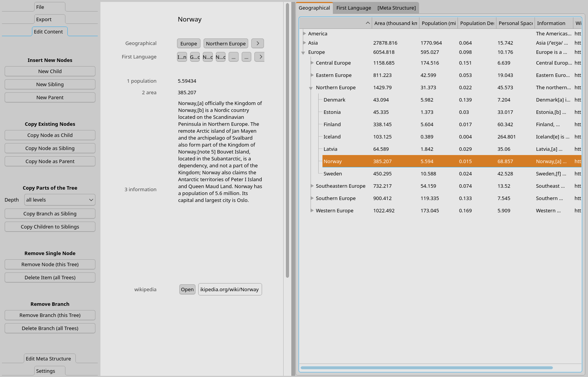The image size is (588, 377).
Task: Expand the Asia tree node
Action: tap(304, 43)
